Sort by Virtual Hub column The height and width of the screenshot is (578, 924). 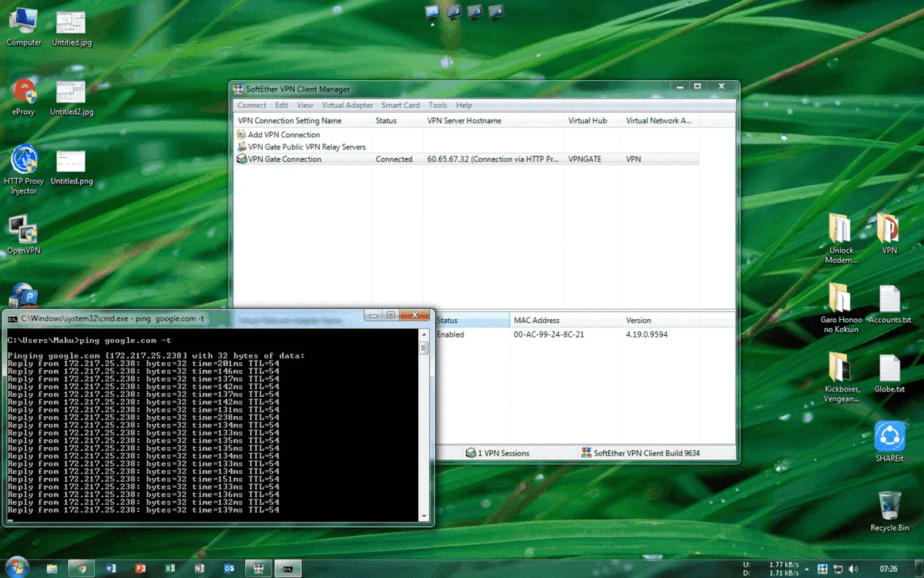pyautogui.click(x=593, y=120)
